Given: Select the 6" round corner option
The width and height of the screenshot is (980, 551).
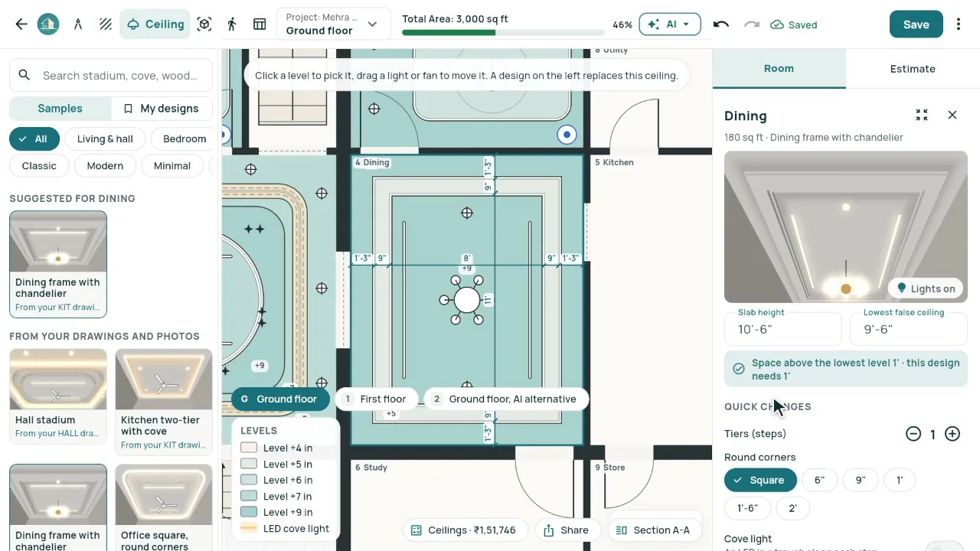Looking at the screenshot, I should 820,481.
